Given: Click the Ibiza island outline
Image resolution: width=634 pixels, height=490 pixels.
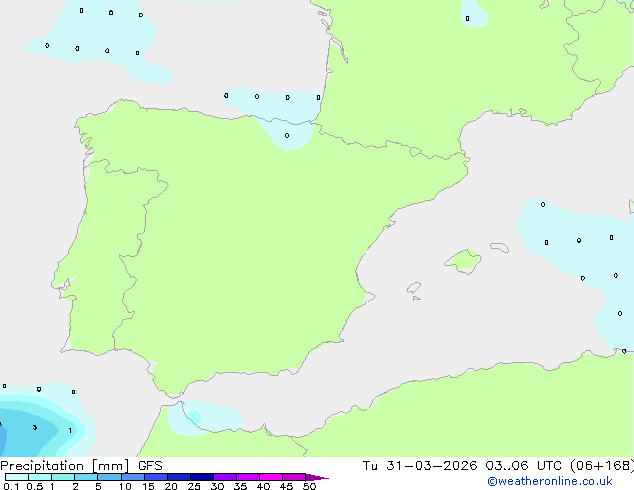Looking at the screenshot, I should [x=414, y=288].
